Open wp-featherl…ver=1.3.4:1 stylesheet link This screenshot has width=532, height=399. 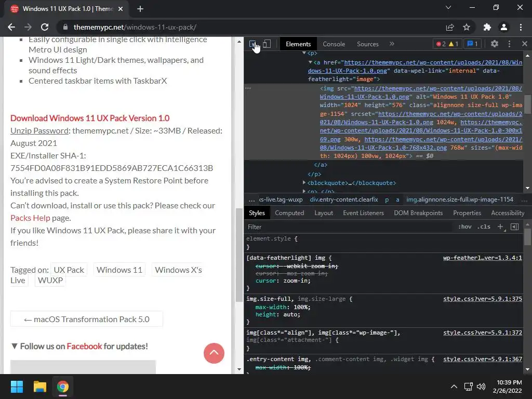point(483,258)
